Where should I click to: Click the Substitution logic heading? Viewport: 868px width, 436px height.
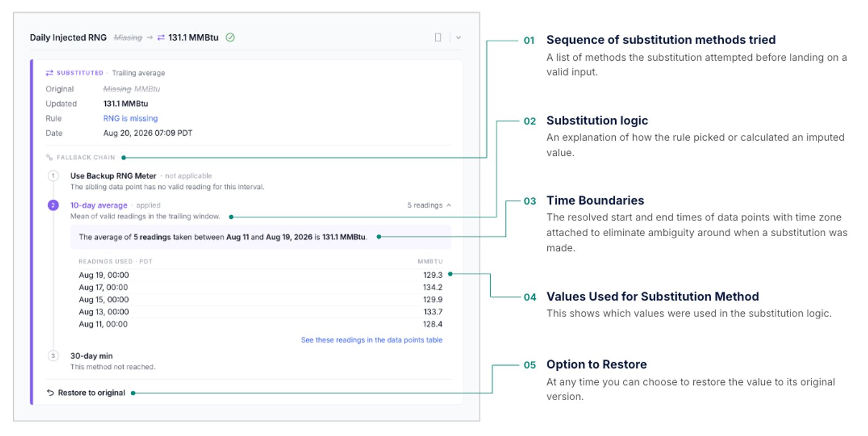coord(597,121)
